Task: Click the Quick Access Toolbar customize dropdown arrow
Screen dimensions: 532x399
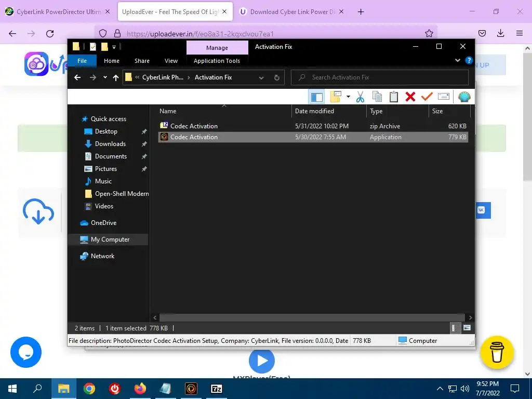Action: coord(114,47)
